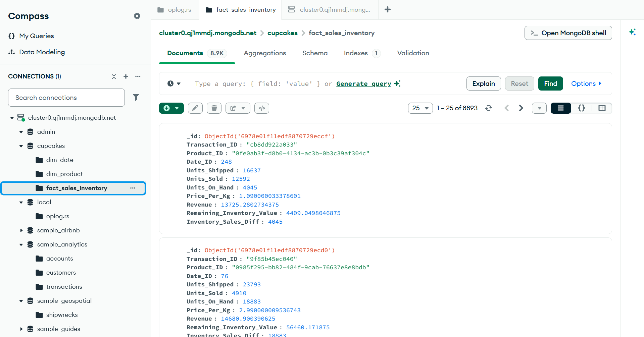
Task: Collapse the sample_analytics database
Action: tap(21, 244)
